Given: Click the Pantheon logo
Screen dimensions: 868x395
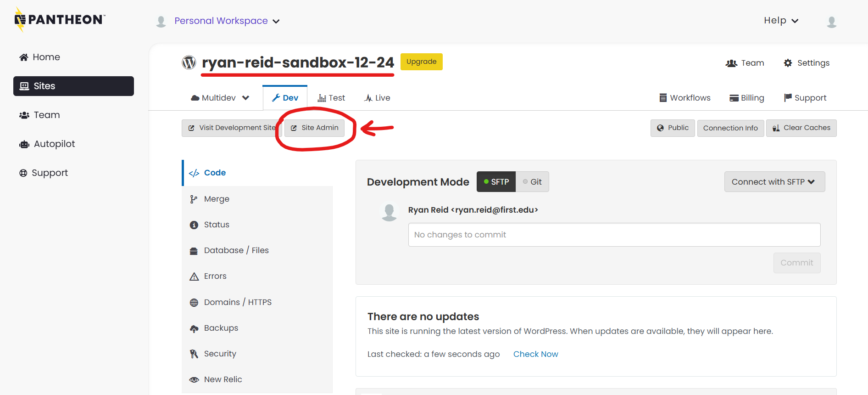Looking at the screenshot, I should pyautogui.click(x=60, y=19).
